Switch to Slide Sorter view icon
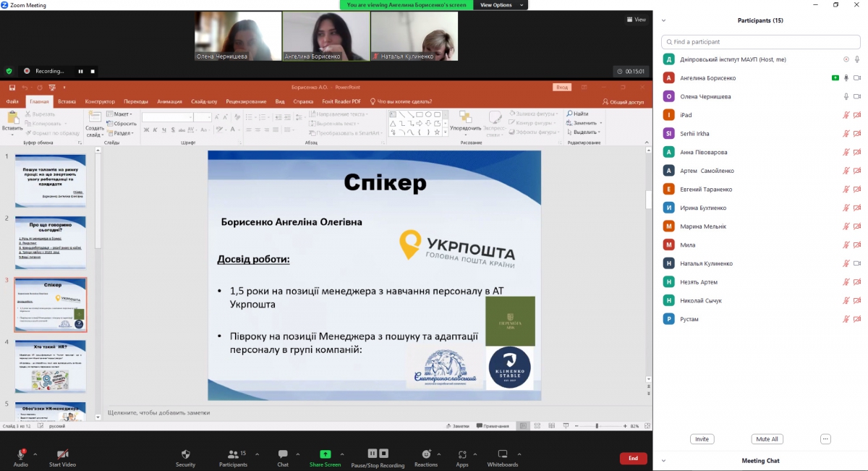This screenshot has height=471, width=868. tap(536, 426)
